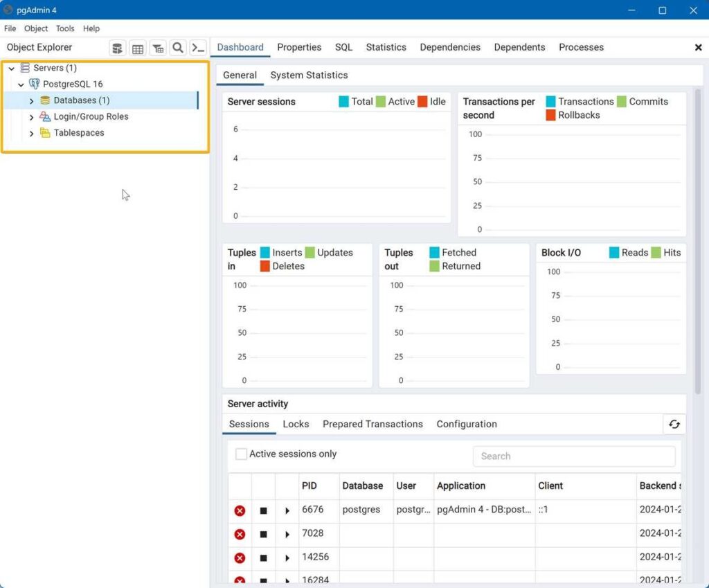The image size is (709, 588).
Task: Show the Configuration tab
Action: [x=467, y=425]
